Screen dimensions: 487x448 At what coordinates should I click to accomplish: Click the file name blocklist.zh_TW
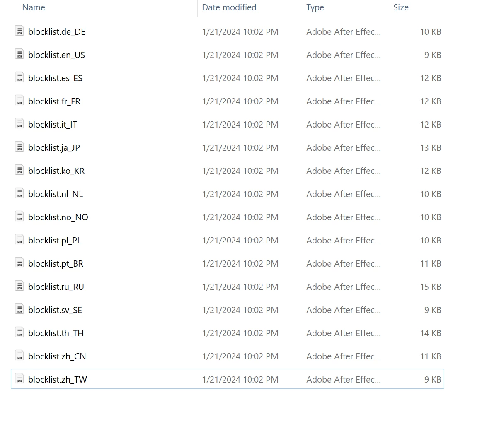(58, 380)
